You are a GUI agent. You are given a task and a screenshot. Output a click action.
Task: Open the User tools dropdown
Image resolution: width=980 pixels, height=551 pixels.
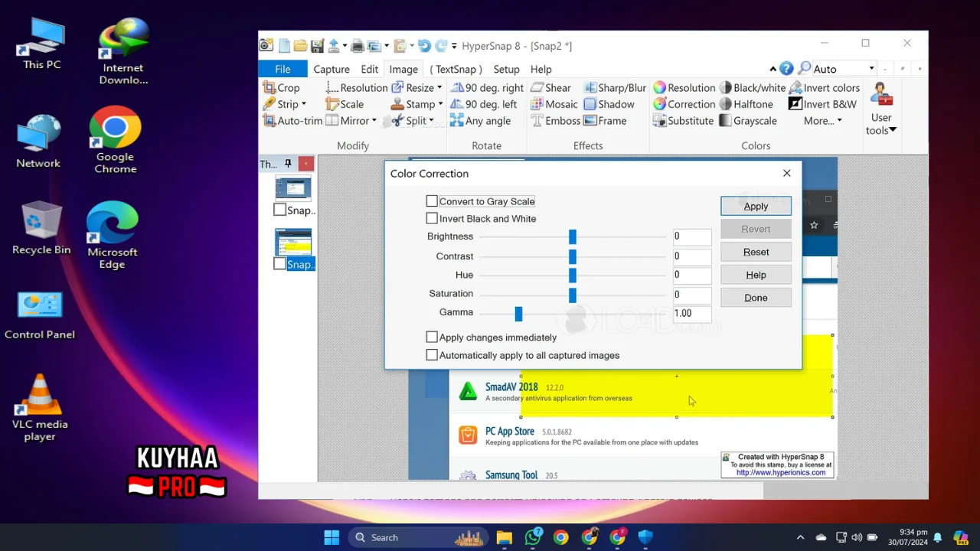pos(880,109)
